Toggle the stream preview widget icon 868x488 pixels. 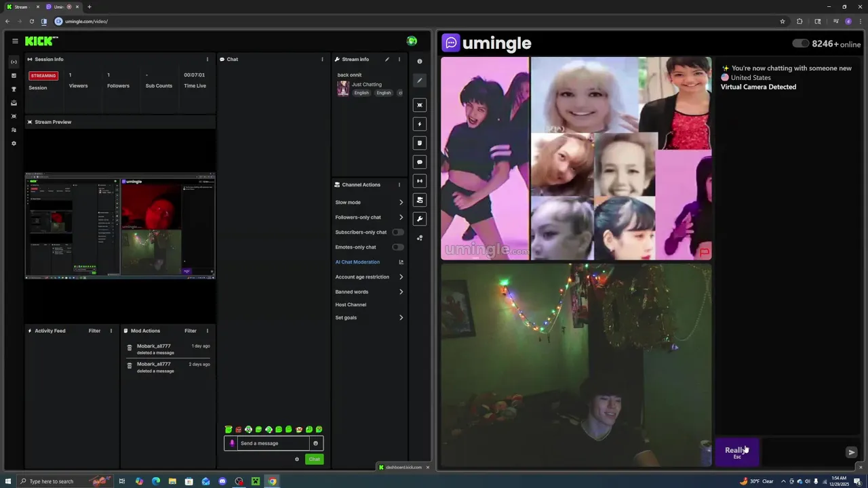(x=420, y=105)
